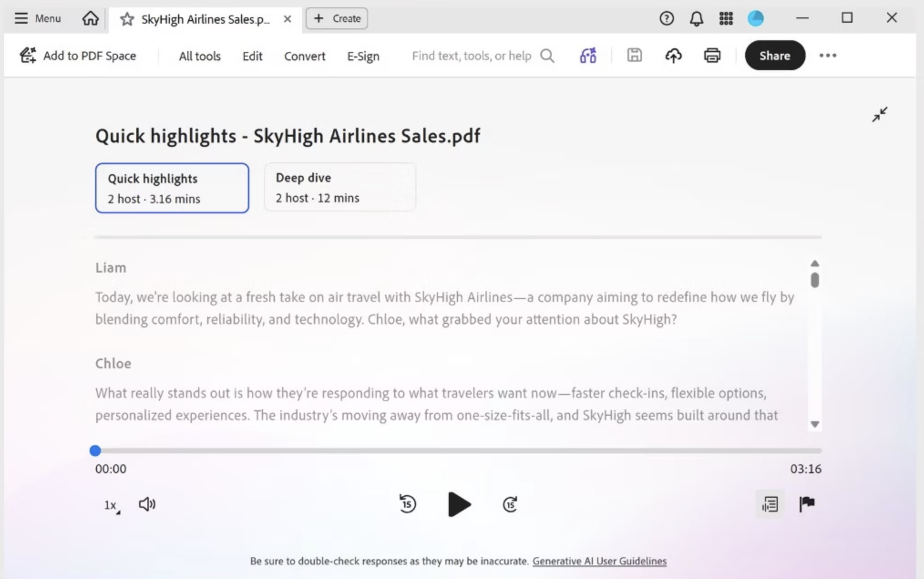The height and width of the screenshot is (579, 924).
Task: Flag the audio overview for feedback
Action: pyautogui.click(x=807, y=504)
